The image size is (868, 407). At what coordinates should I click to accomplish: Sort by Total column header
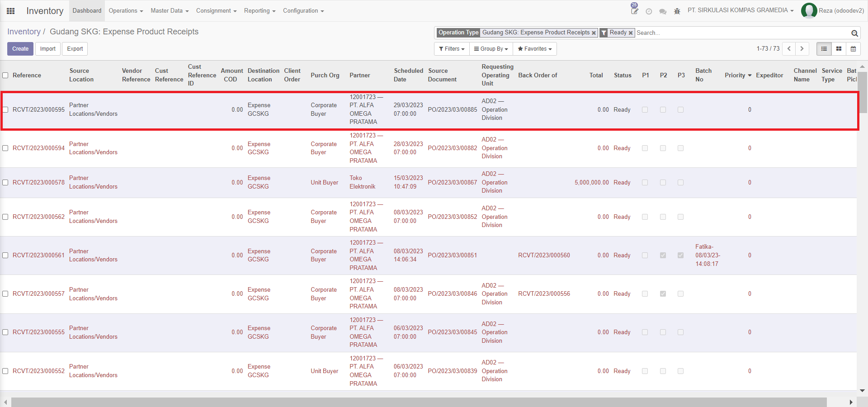[x=596, y=76]
